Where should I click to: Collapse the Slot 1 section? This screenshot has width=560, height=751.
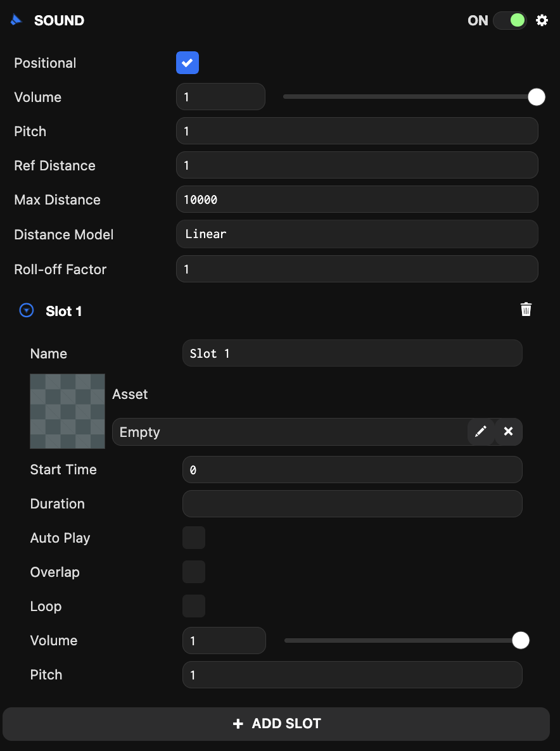(26, 310)
